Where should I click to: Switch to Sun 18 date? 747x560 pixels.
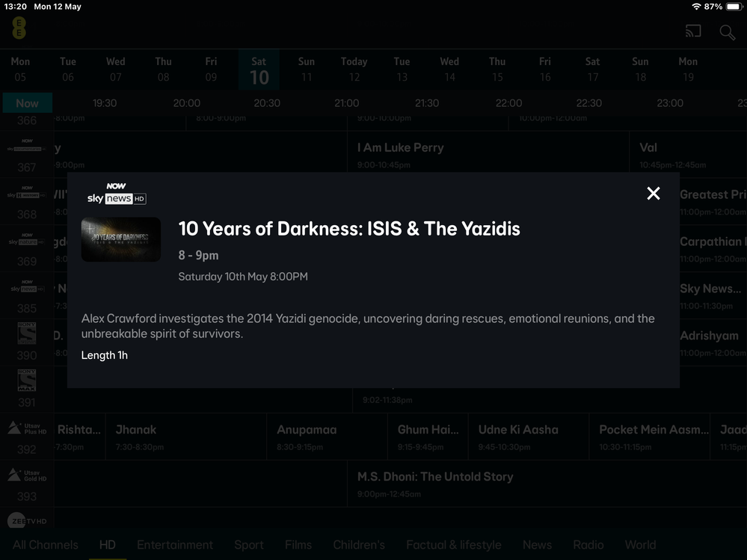(640, 69)
